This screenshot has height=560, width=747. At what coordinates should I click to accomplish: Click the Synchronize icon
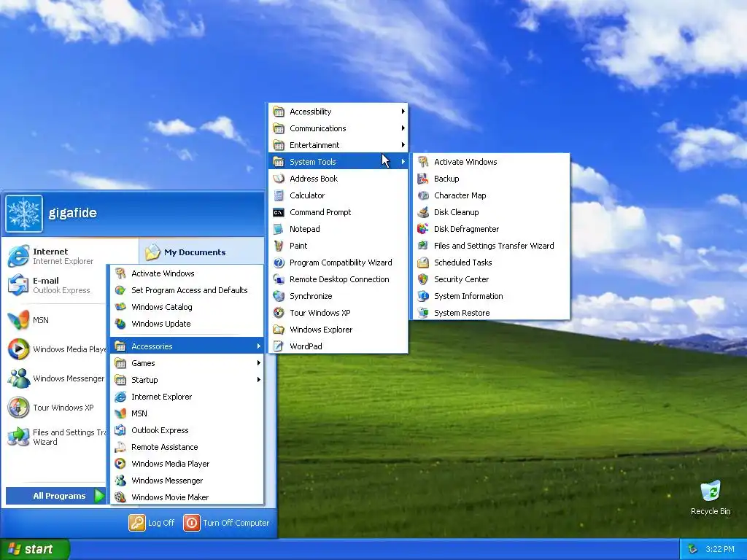[x=279, y=296]
